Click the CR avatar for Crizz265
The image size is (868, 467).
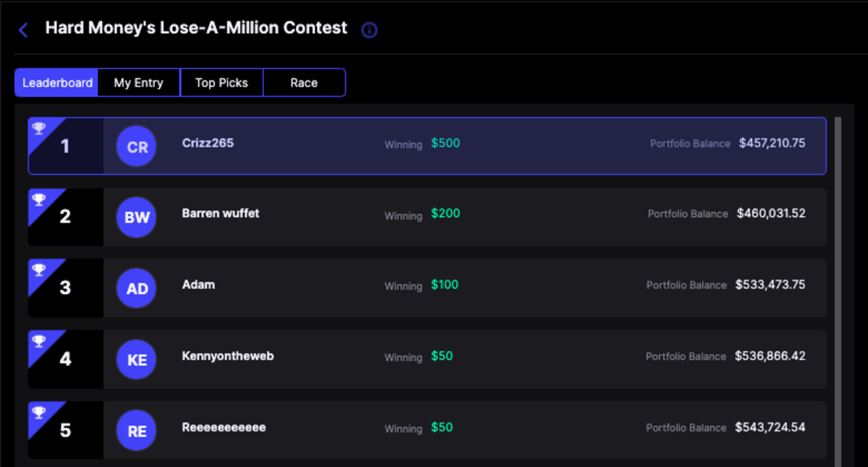coord(137,147)
